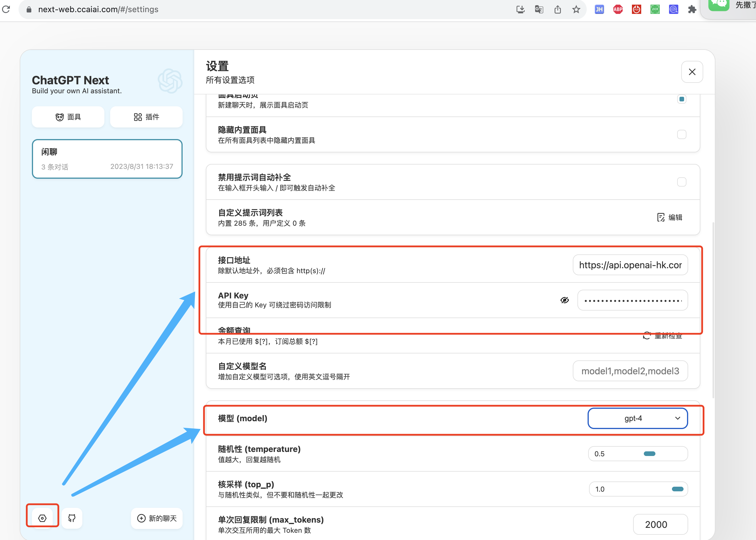This screenshot has height=540, width=756.
Task: Select the 闲聊 chat conversation
Action: [107, 158]
